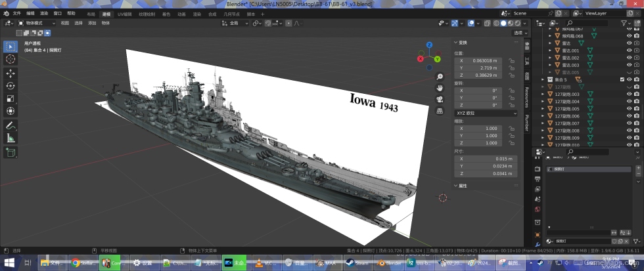
Task: Click the location Y value field
Action: click(x=478, y=68)
